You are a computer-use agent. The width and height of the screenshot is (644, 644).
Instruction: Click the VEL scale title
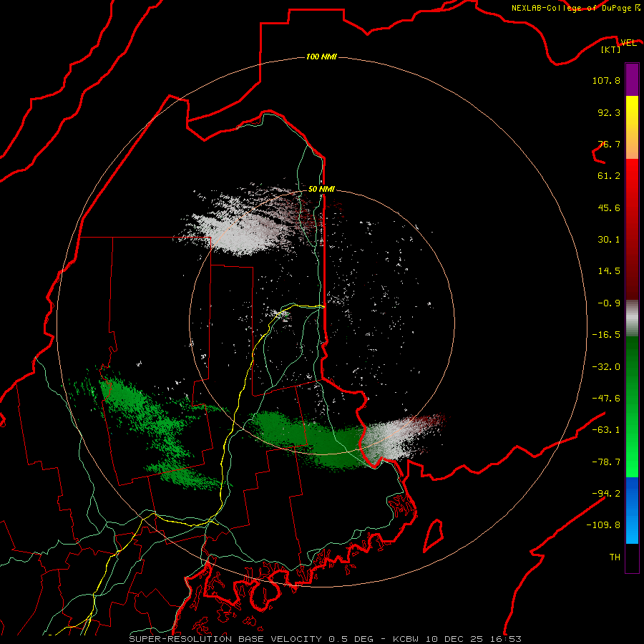tap(628, 43)
